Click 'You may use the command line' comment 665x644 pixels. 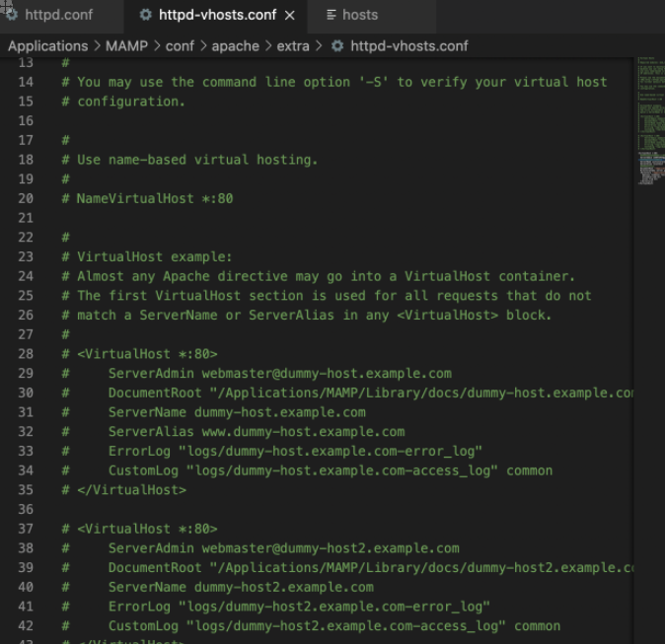click(x=334, y=82)
